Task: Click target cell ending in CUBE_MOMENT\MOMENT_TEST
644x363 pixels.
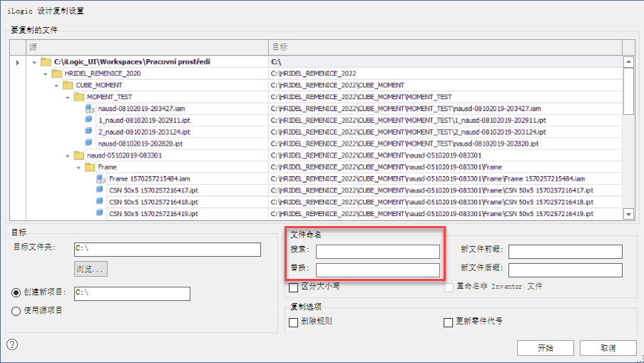Action: point(446,97)
